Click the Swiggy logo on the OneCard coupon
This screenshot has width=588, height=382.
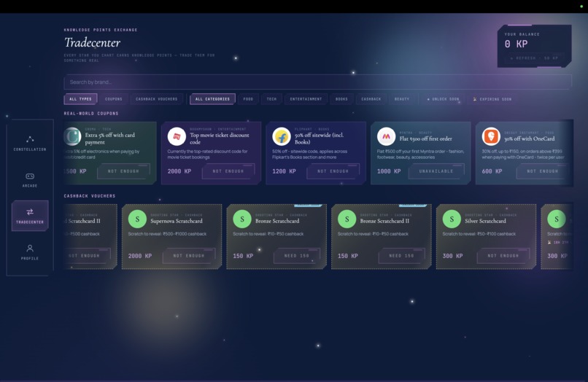click(x=491, y=136)
